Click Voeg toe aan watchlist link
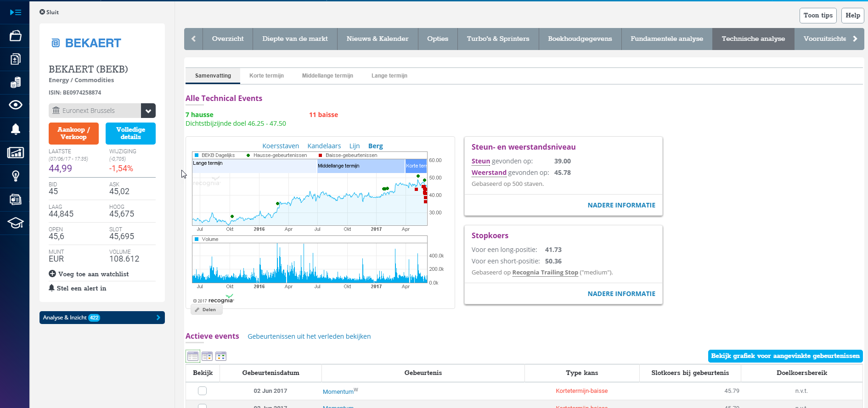The width and height of the screenshot is (868, 408). coord(93,274)
